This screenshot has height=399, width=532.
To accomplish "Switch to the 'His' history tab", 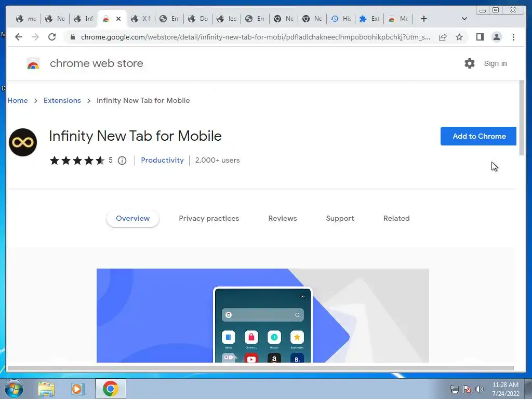I will coord(341,19).
